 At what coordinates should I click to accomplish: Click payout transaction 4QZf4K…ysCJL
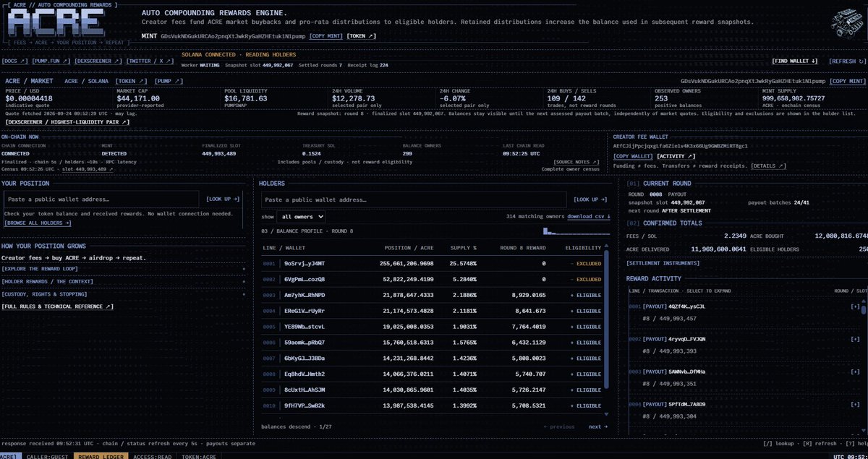(687, 306)
